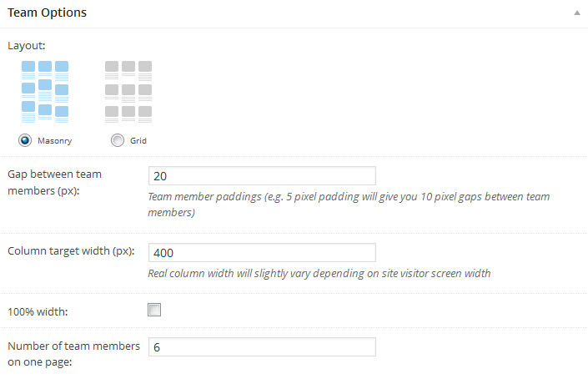Choose the Masonry radio button
Image resolution: width=588 pixels, height=384 pixels.
(x=25, y=140)
